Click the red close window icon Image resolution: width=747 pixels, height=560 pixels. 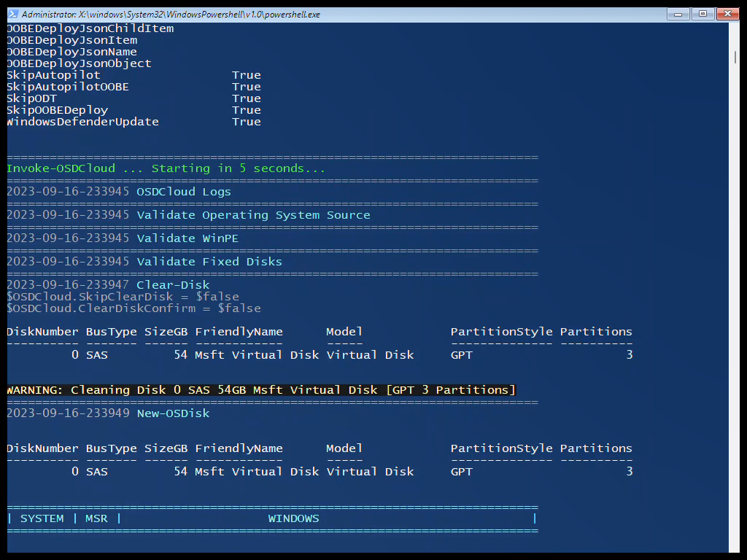[x=727, y=13]
